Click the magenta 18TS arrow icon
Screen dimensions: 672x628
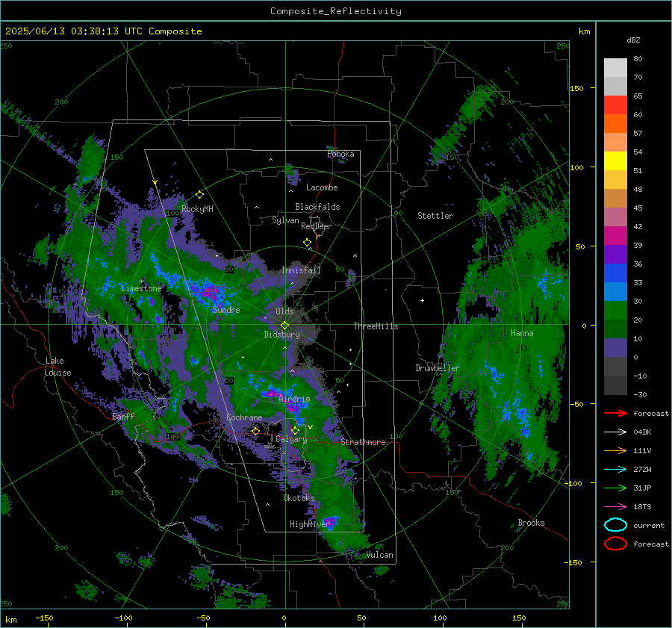pos(615,506)
